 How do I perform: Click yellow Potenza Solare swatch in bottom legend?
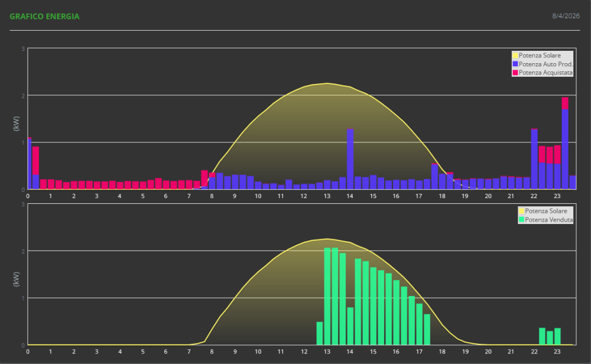tap(521, 211)
